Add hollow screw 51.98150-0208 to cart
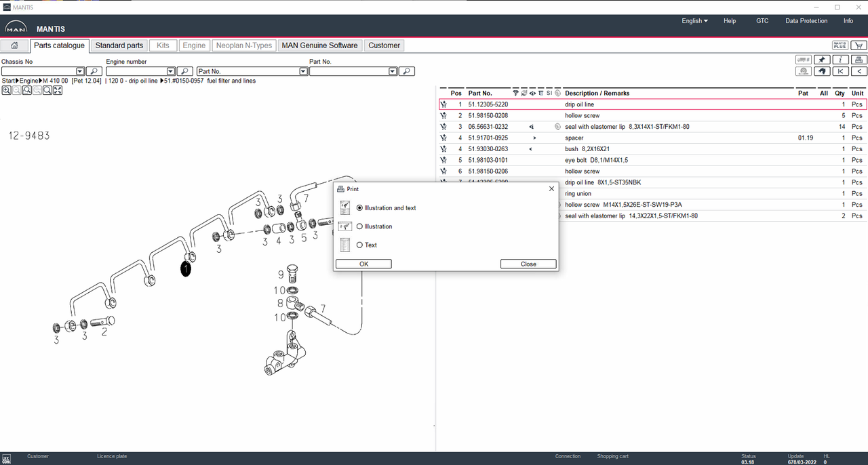 pos(443,116)
